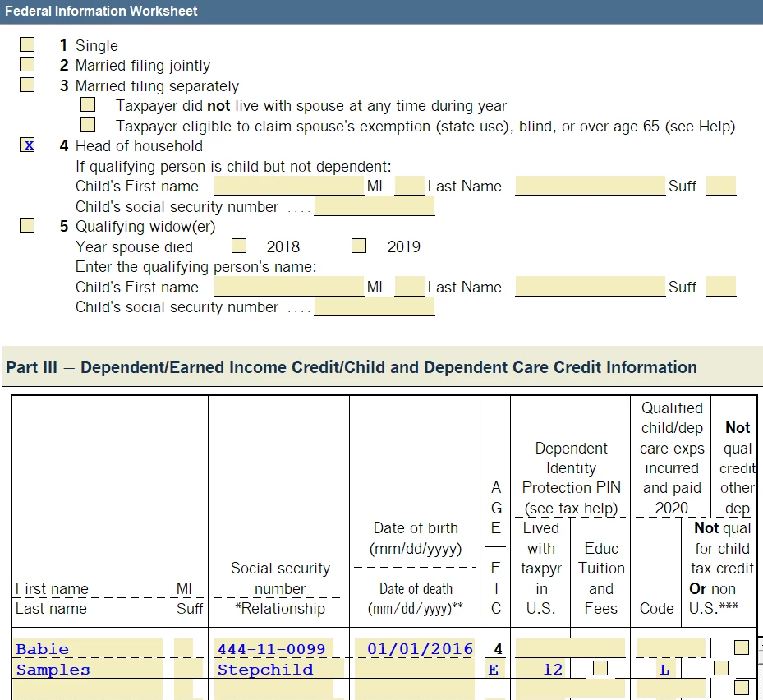Click Suff field under Head of household
This screenshot has width=763, height=700.
720,186
